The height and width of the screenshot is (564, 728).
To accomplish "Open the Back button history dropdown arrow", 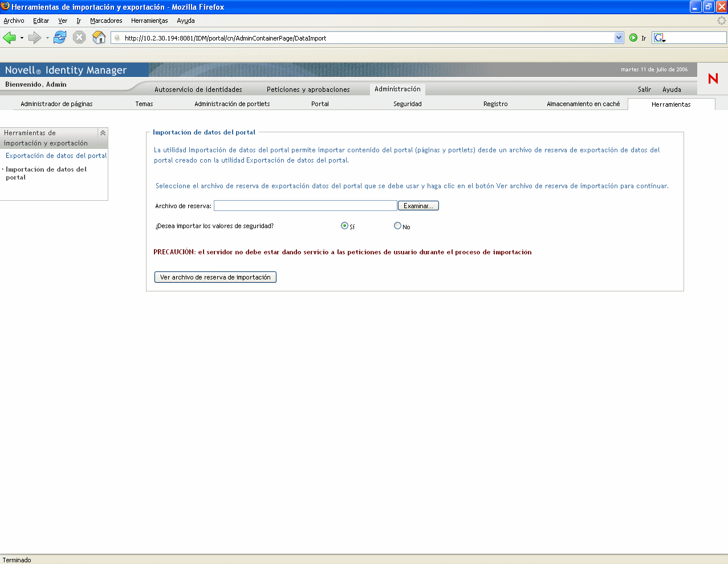I will pos(22,38).
